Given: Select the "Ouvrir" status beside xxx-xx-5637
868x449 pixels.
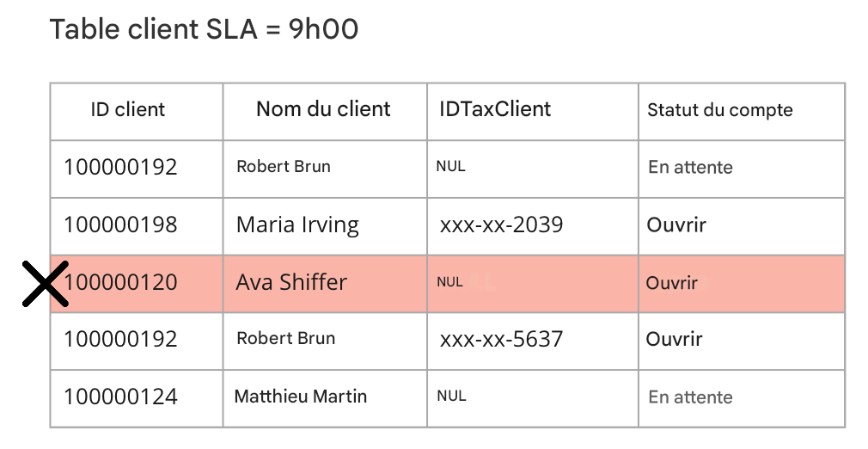Looking at the screenshot, I should (675, 339).
